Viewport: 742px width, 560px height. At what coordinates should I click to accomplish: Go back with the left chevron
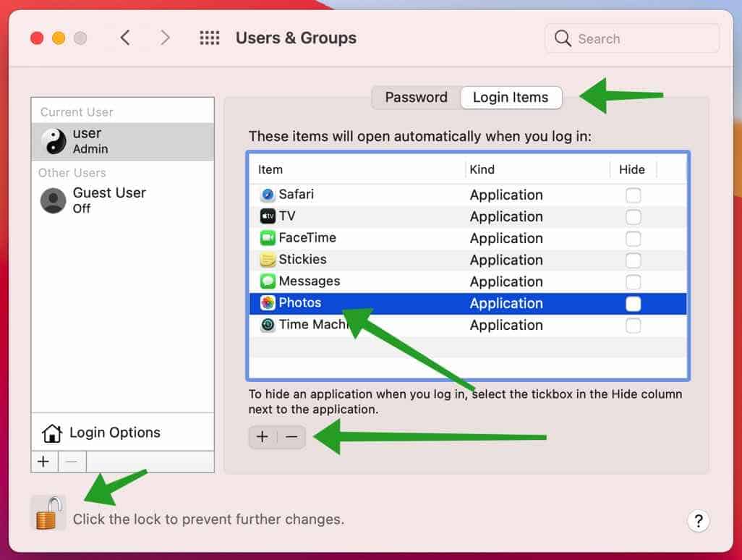125,38
